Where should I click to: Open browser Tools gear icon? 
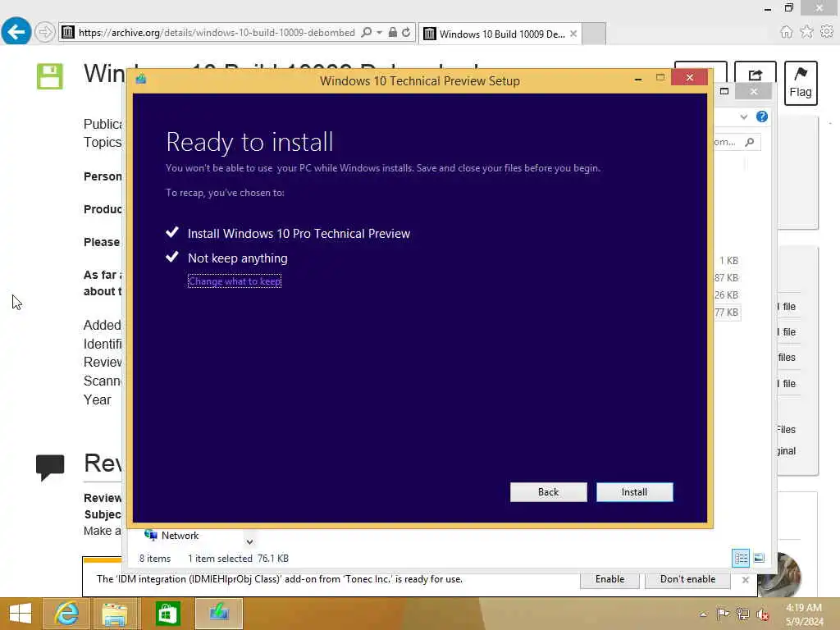(827, 32)
